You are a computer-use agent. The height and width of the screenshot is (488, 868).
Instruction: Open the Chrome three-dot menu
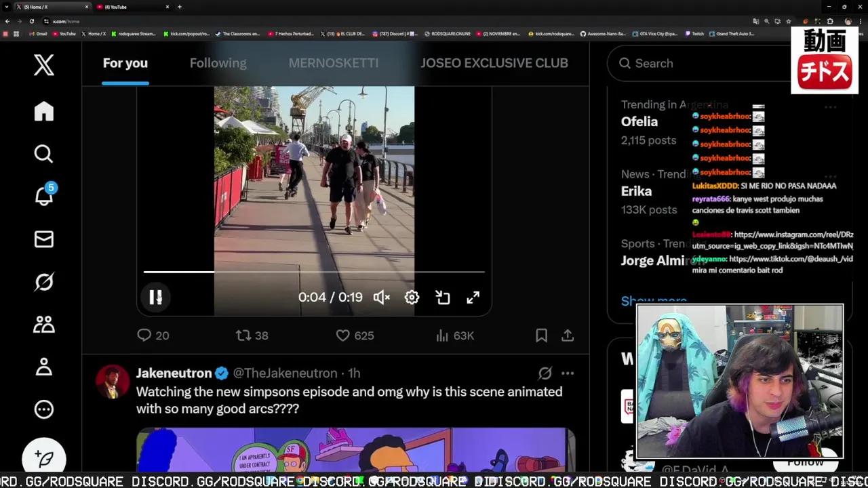click(x=860, y=21)
